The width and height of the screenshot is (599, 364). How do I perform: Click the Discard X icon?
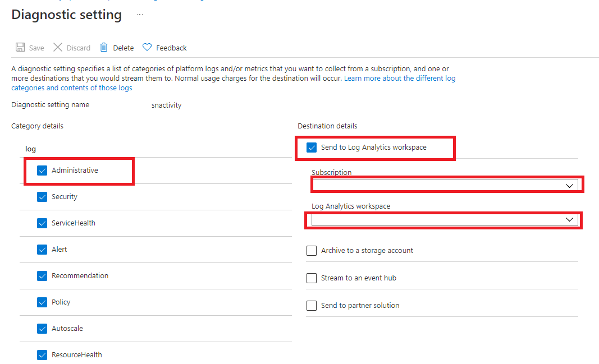58,48
